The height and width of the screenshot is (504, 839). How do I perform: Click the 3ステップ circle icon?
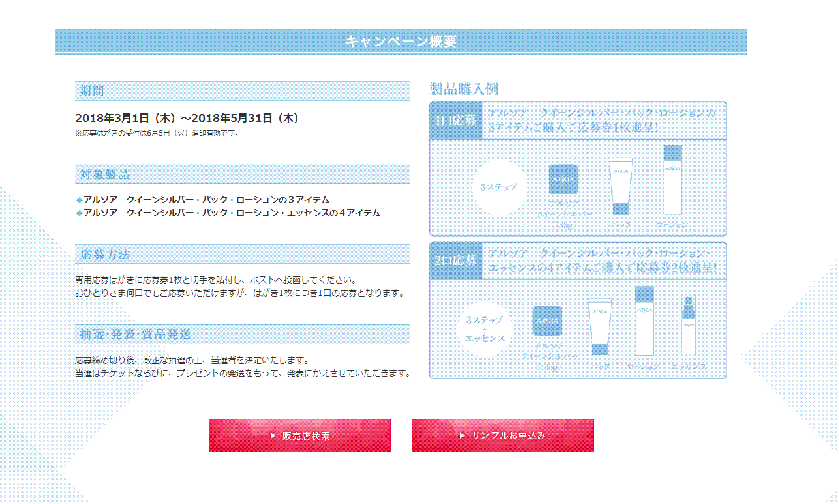[498, 187]
